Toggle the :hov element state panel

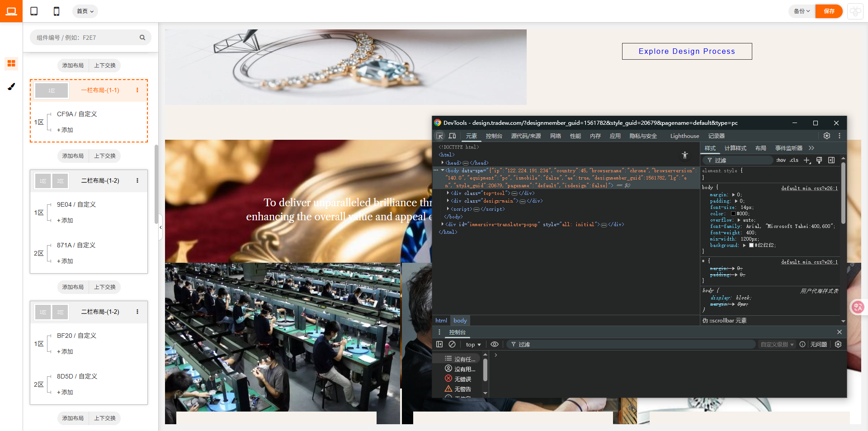[x=781, y=161]
